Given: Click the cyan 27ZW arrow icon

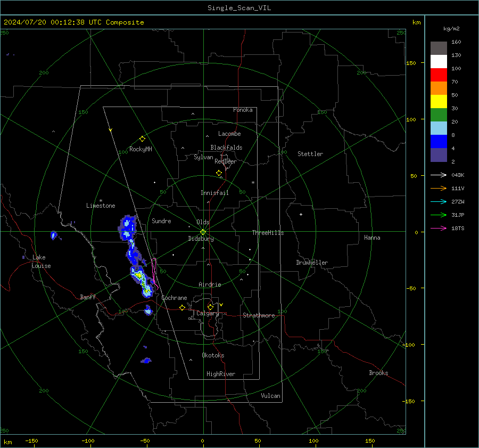Looking at the screenshot, I should coord(439,201).
